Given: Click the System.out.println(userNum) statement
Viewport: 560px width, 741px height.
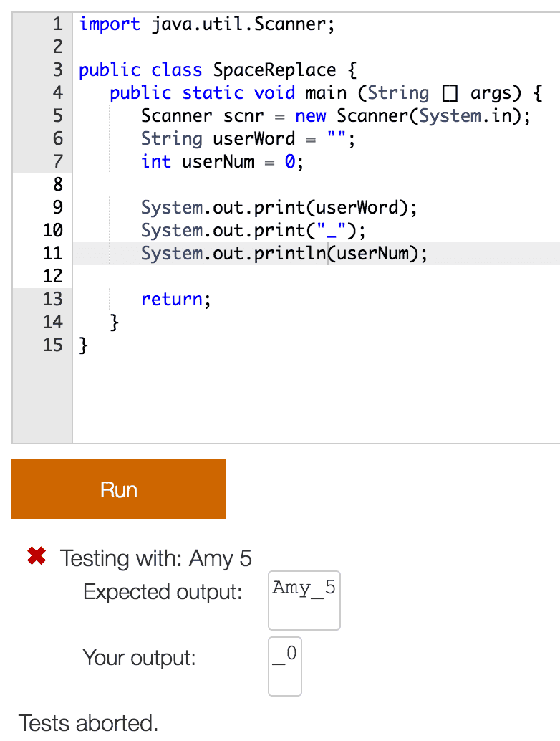Looking at the screenshot, I should point(284,254).
